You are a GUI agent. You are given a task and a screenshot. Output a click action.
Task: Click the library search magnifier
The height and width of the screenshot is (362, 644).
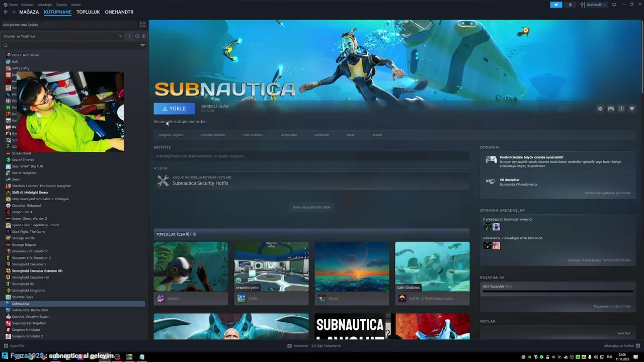[6, 46]
